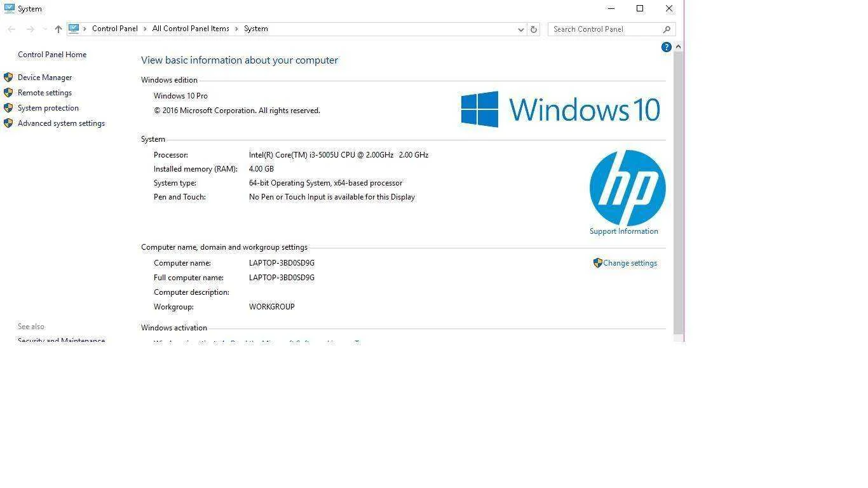Image resolution: width=868 pixels, height=488 pixels.
Task: Open Remote settings link
Action: pos(44,93)
